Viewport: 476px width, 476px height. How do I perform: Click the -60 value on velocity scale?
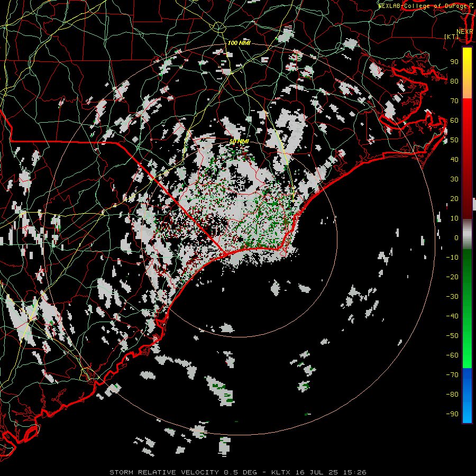(x=452, y=355)
